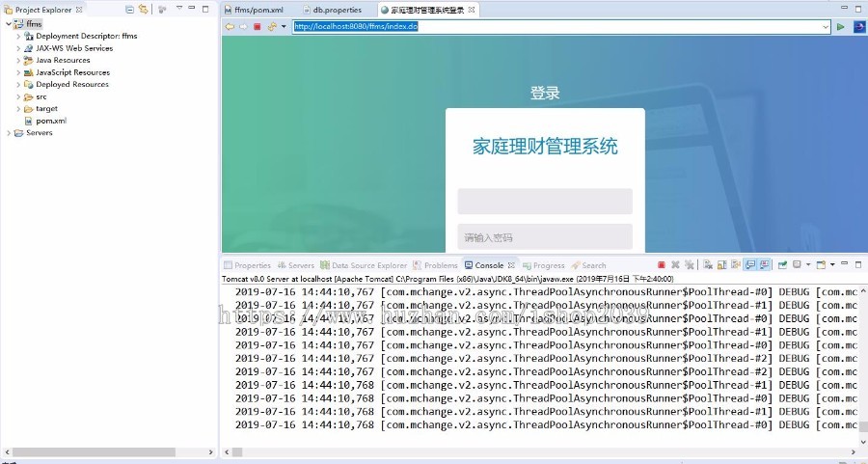Click Console horizontal scrollbar thumb
868x464 pixels.
[x=237, y=452]
